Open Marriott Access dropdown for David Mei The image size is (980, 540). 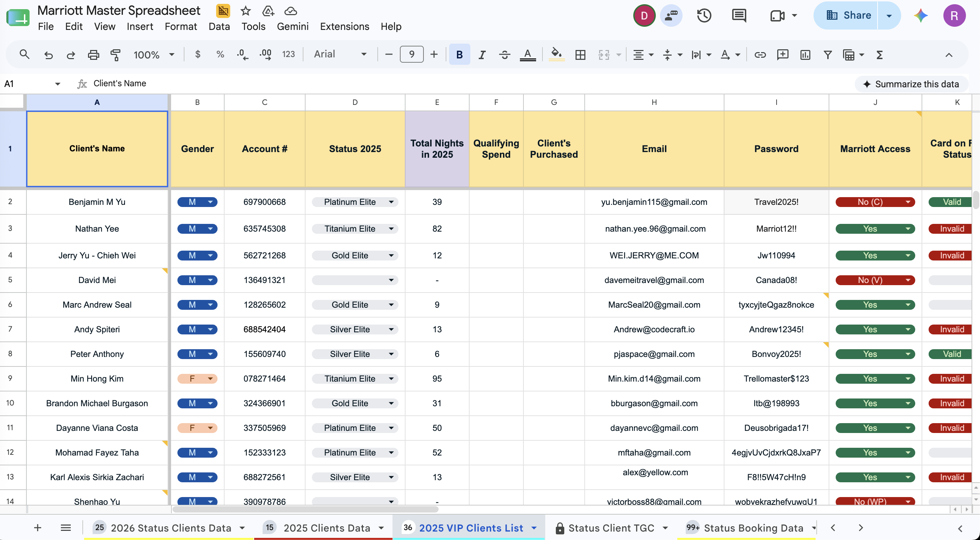click(908, 280)
